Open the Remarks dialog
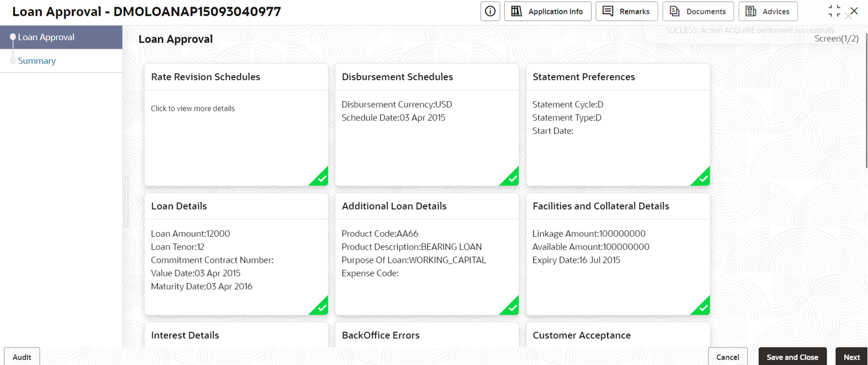 (627, 11)
